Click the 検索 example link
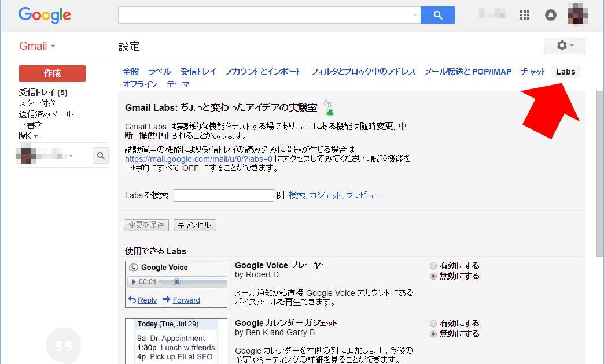 pyautogui.click(x=297, y=195)
